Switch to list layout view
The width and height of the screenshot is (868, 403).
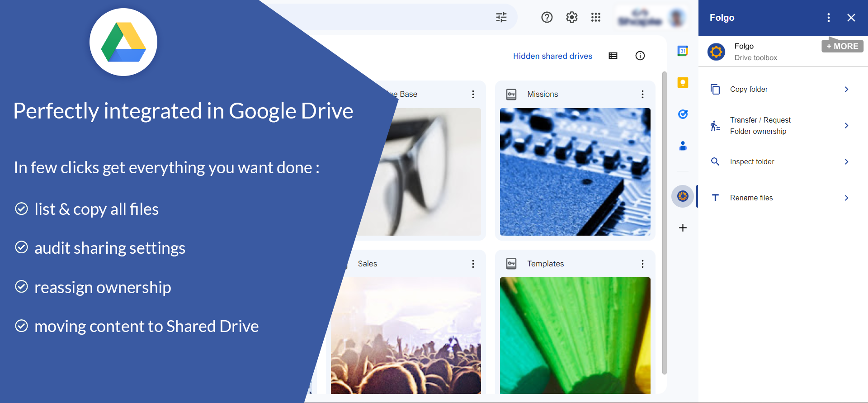point(613,56)
